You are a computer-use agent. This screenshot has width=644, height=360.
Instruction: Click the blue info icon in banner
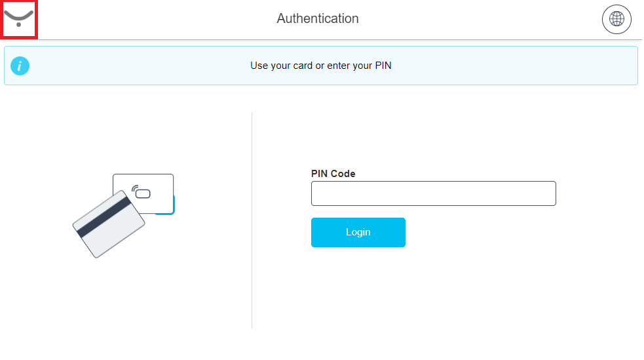[x=20, y=66]
